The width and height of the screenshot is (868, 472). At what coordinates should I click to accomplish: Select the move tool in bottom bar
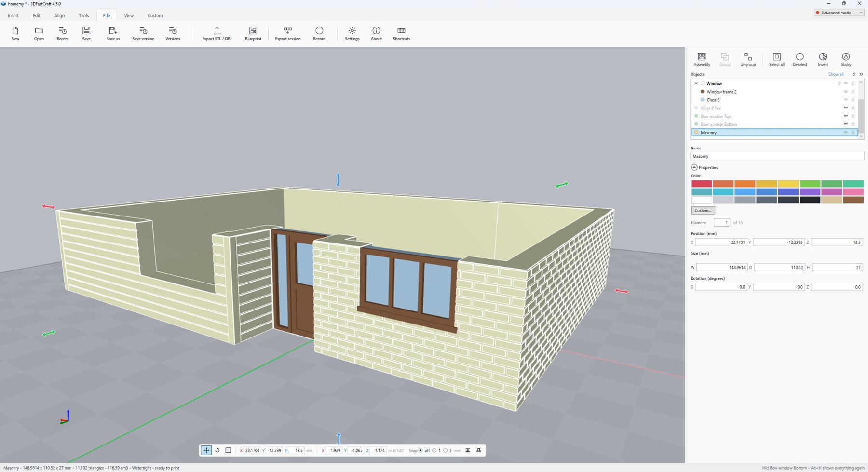click(x=206, y=450)
